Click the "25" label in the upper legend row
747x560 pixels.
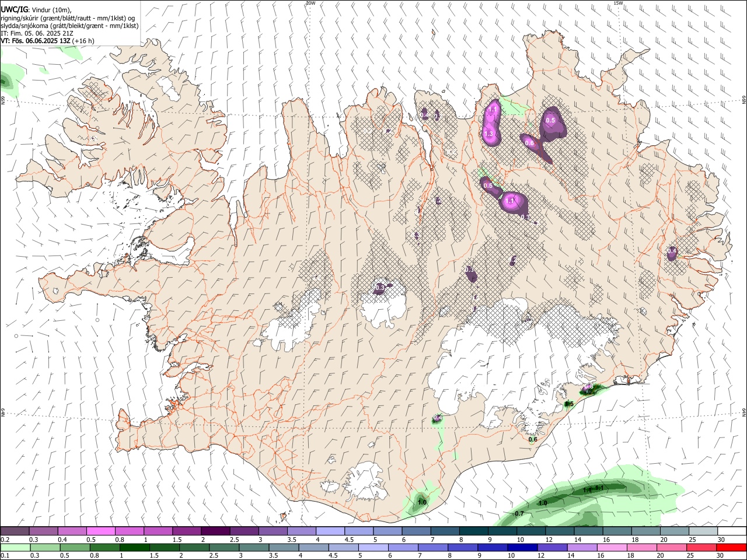[692, 540]
